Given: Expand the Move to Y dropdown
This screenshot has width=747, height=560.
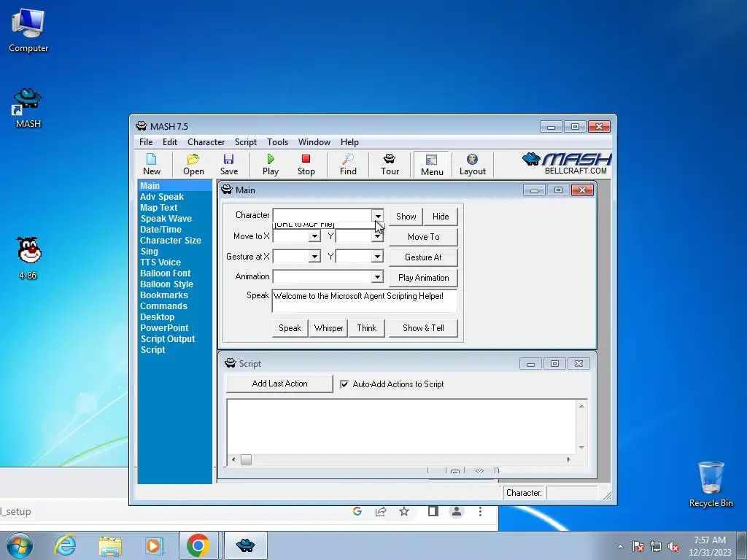Looking at the screenshot, I should coord(377,236).
